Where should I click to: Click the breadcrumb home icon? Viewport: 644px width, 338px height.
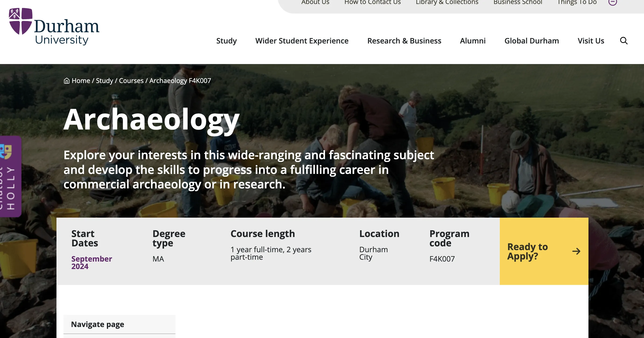pyautogui.click(x=66, y=81)
